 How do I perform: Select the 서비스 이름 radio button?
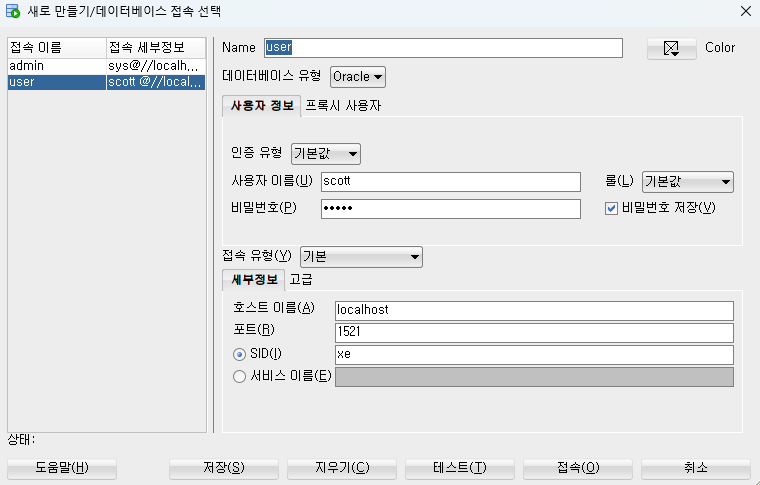point(239,376)
